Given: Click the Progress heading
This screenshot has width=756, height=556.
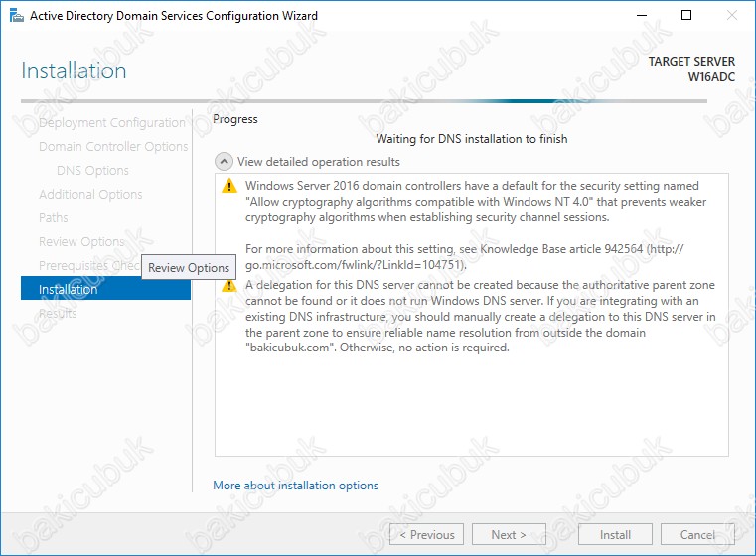Looking at the screenshot, I should click(235, 119).
